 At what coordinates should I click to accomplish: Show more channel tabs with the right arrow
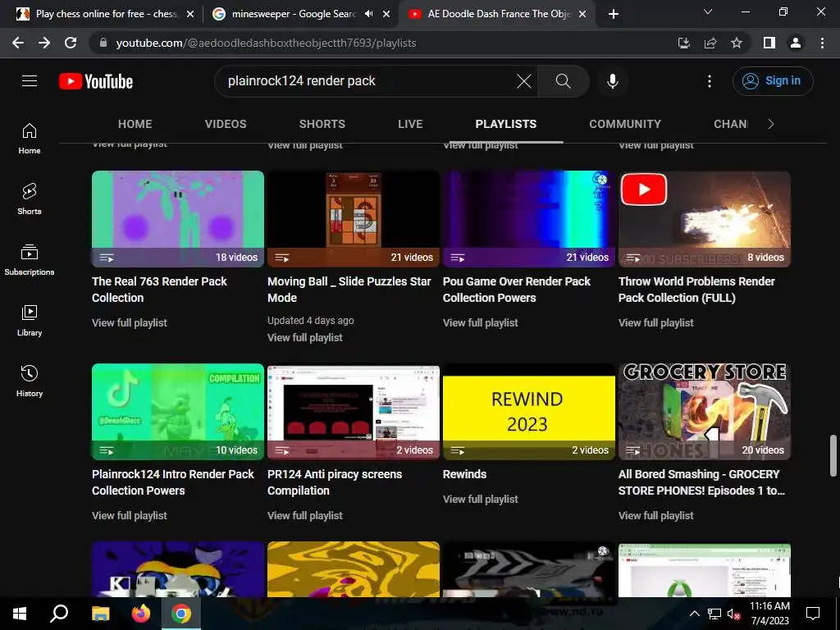771,124
